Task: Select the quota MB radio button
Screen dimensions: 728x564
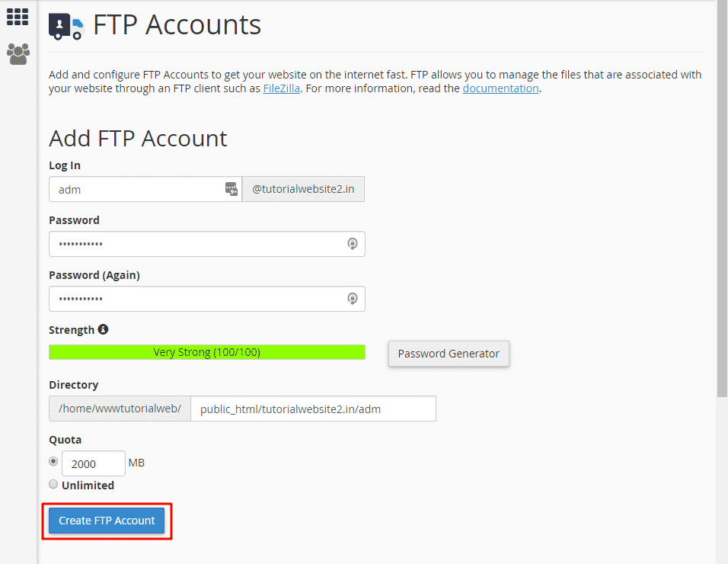Action: tap(53, 461)
